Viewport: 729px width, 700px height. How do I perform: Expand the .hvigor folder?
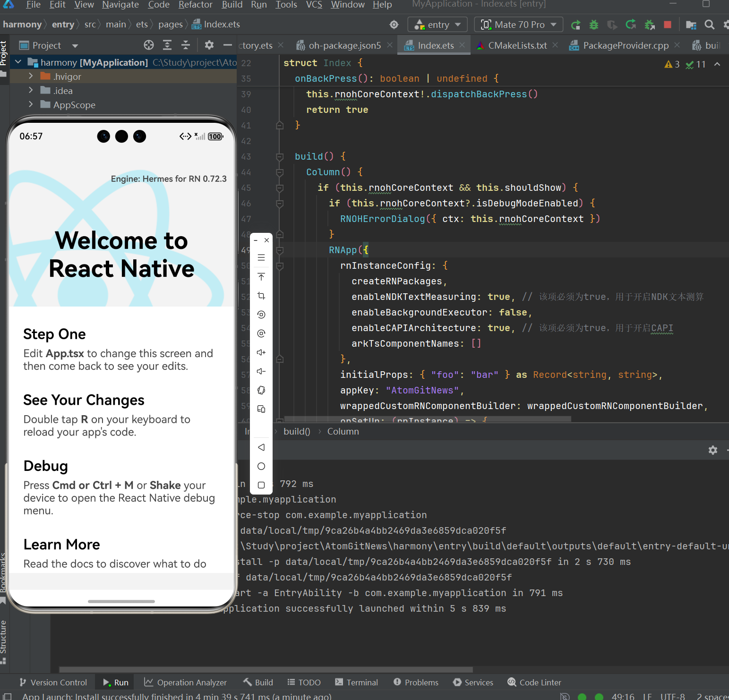pyautogui.click(x=31, y=76)
